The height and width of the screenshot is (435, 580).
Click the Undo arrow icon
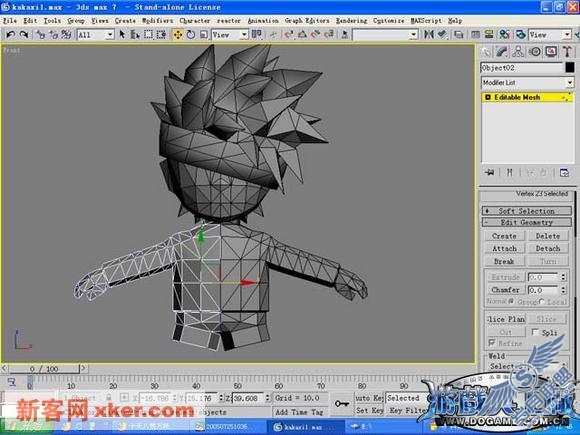pyautogui.click(x=10, y=35)
